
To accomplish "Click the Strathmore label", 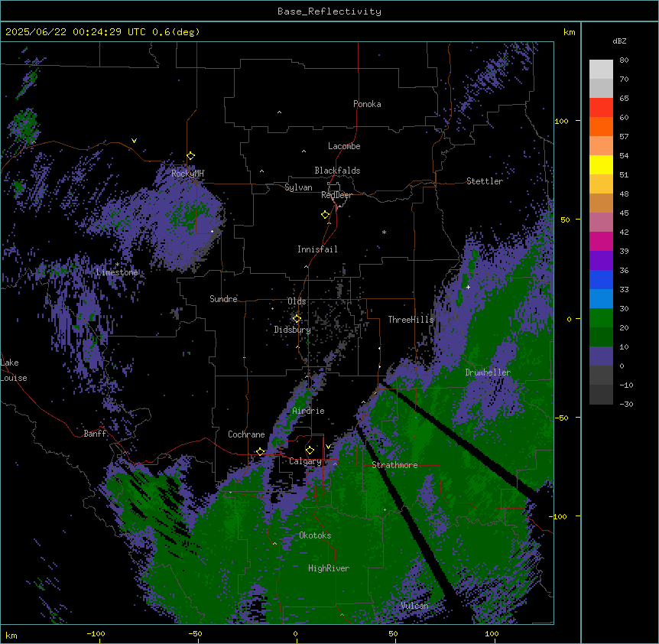I will [x=394, y=465].
